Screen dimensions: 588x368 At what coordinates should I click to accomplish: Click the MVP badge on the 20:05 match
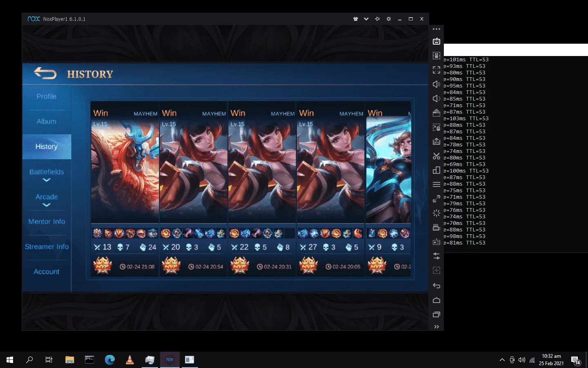point(308,265)
